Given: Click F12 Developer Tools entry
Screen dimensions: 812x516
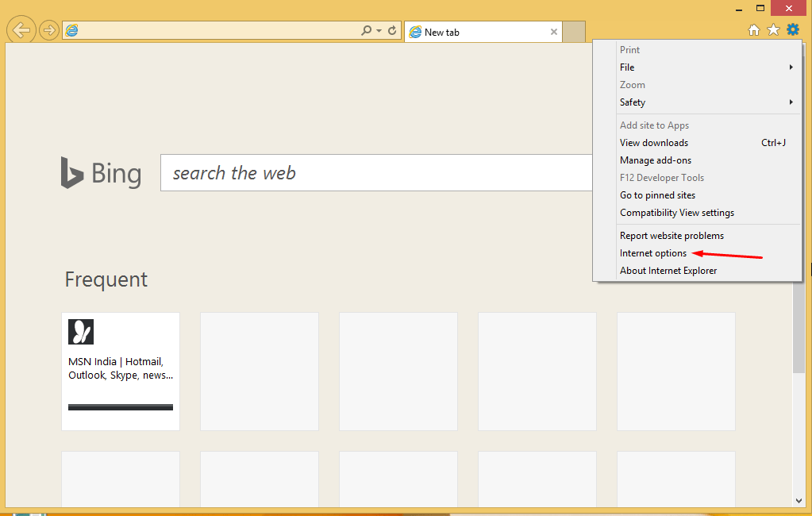Looking at the screenshot, I should pyautogui.click(x=708, y=178).
